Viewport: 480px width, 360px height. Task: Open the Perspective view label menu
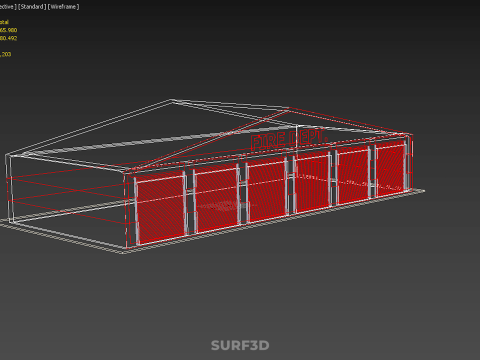pyautogui.click(x=8, y=7)
